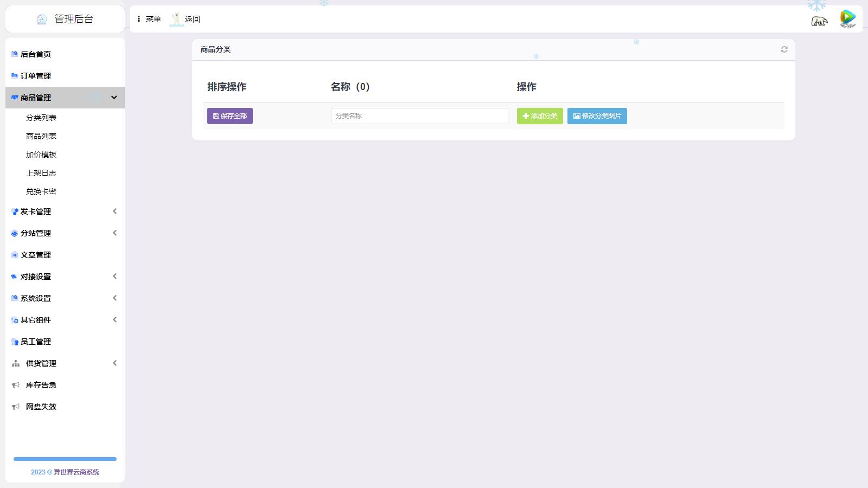Open 分类列表 submenu item
This screenshot has width=868, height=488.
(41, 118)
